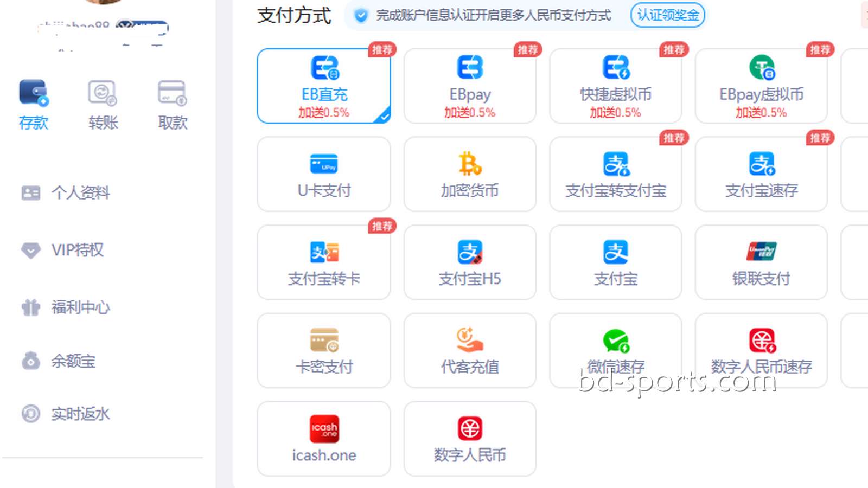Open 个人资料 in sidebar

[65, 192]
